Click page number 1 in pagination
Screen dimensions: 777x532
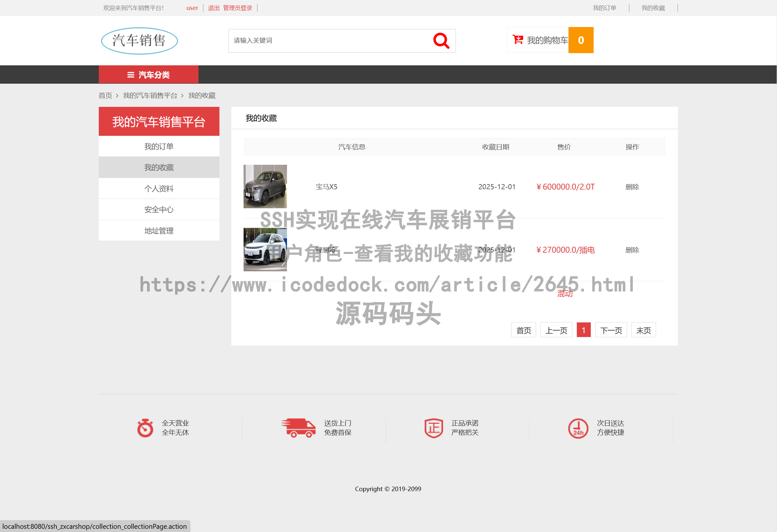583,330
